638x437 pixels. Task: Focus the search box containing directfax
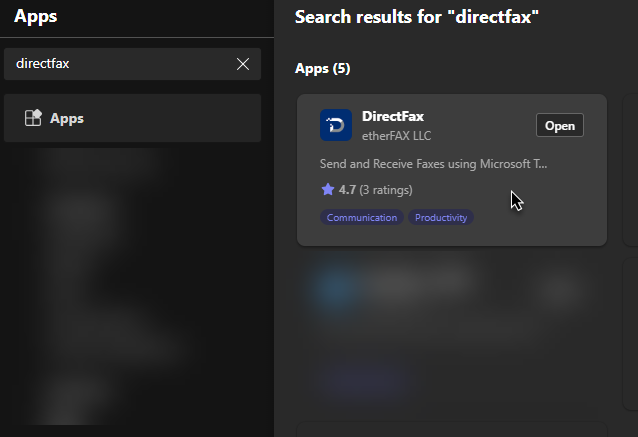(x=120, y=64)
